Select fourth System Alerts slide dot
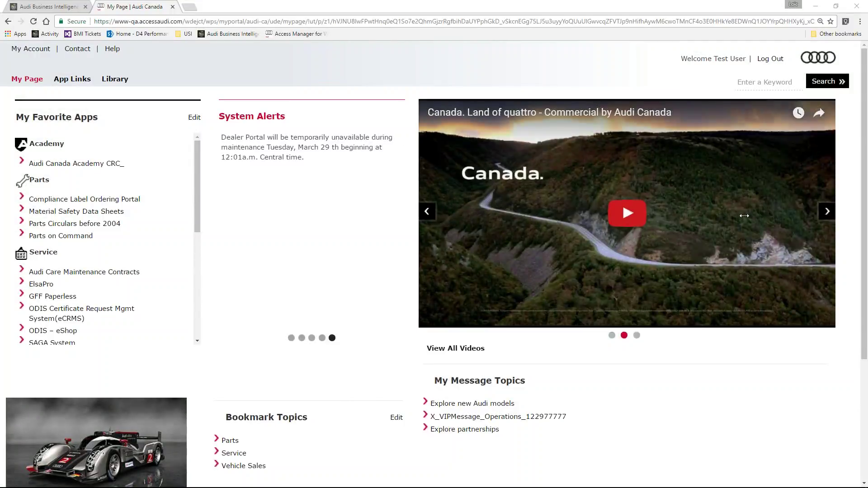Screen dimensions: 868x488 [322, 338]
